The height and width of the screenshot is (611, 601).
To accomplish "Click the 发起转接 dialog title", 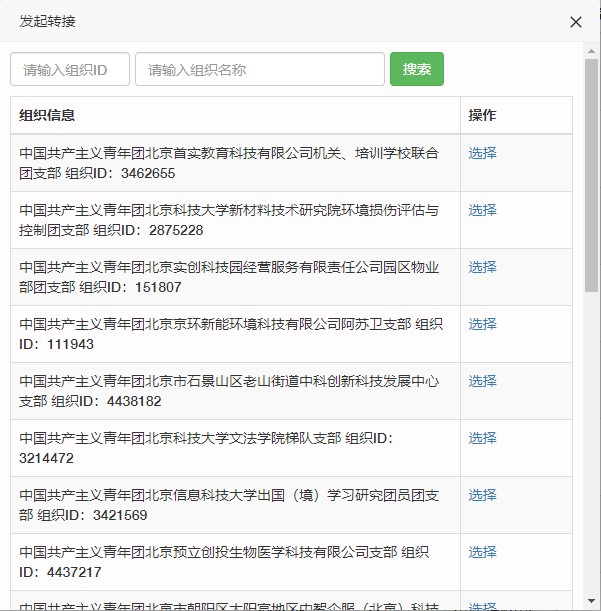I will click(47, 22).
